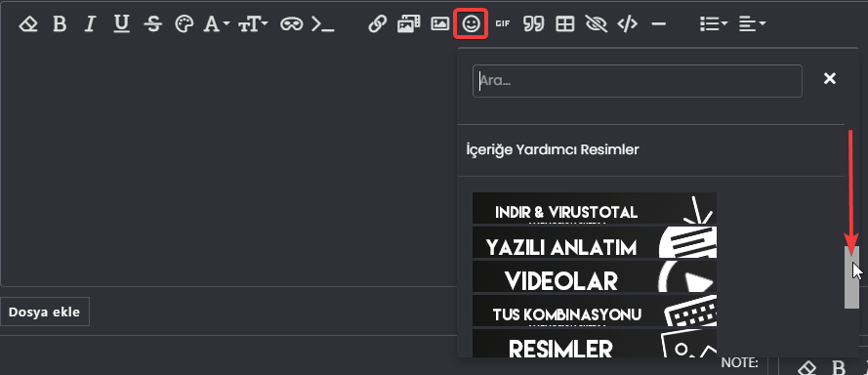This screenshot has width=868, height=375.
Task: Insert a code block
Action: pos(627,23)
